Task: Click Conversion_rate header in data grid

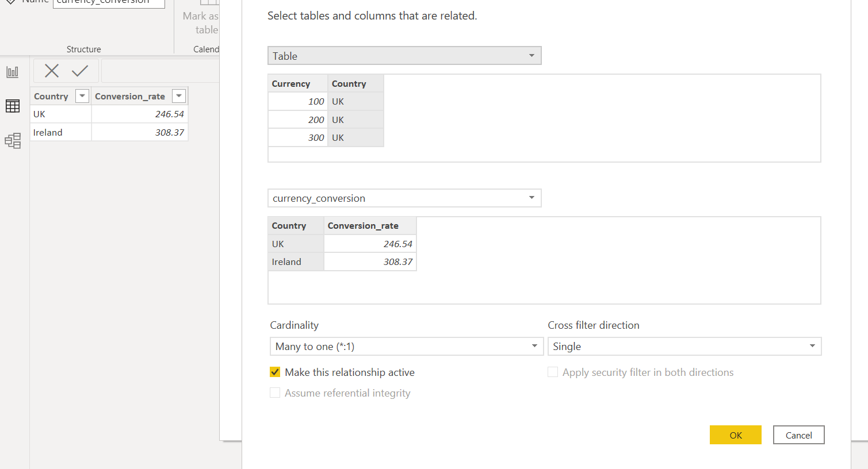Action: pyautogui.click(x=130, y=96)
